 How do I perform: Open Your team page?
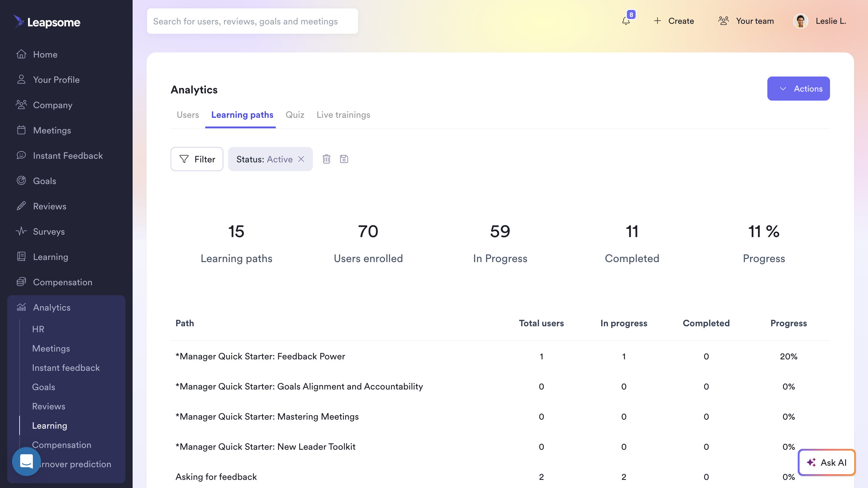point(746,21)
